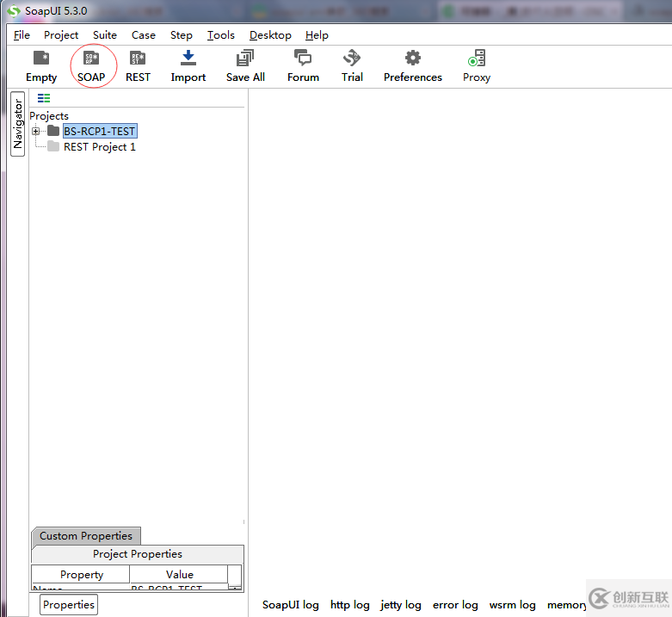The image size is (672, 617).
Task: Switch to the Custom Properties tab
Action: coord(86,535)
